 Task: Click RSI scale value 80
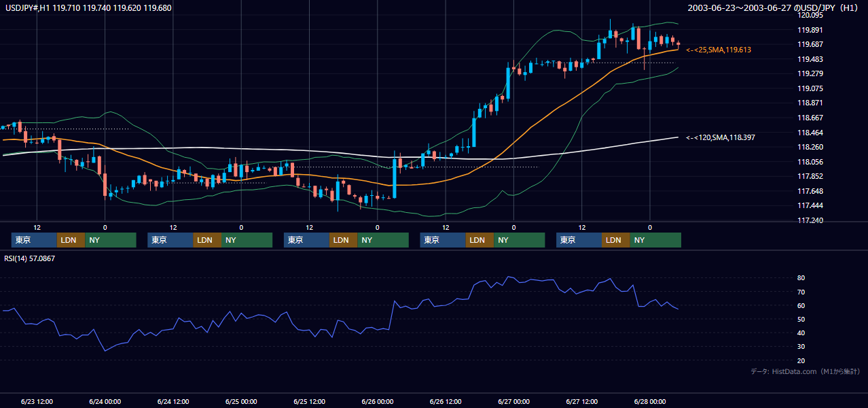(801, 278)
